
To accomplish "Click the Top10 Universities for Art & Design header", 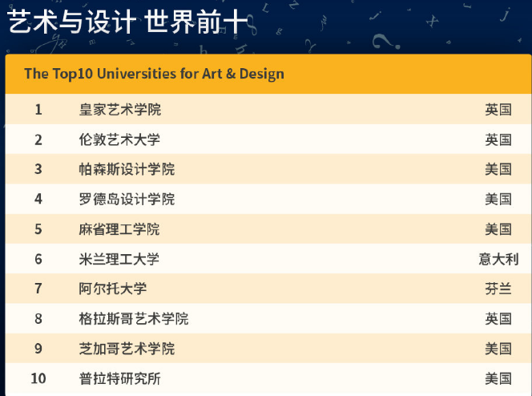I will coord(154,75).
